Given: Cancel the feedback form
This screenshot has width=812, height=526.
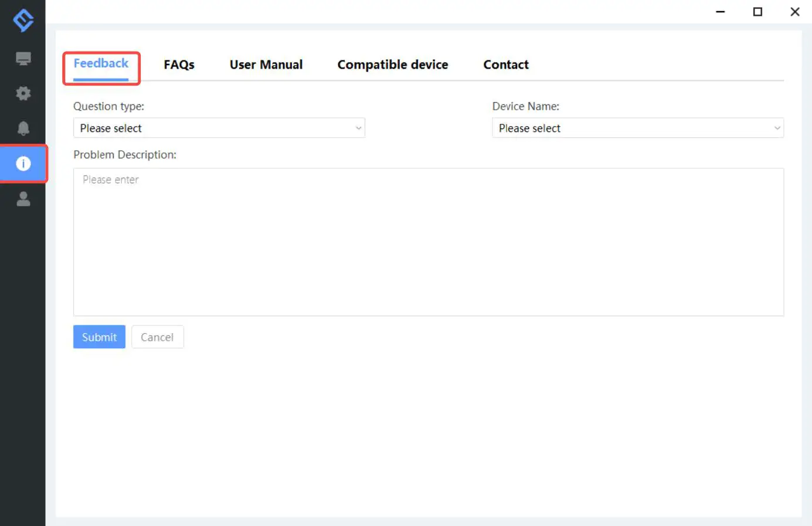Looking at the screenshot, I should click(157, 337).
